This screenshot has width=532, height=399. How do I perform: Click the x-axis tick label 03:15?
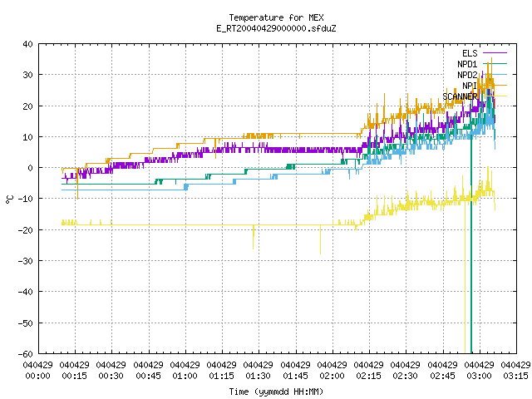pyautogui.click(x=516, y=376)
